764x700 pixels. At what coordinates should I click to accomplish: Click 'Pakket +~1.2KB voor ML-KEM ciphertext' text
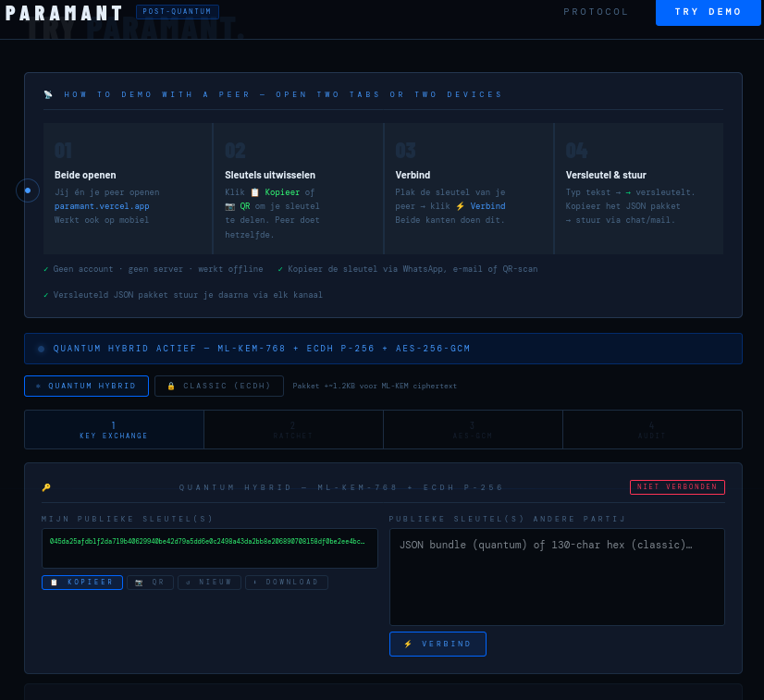[375, 386]
